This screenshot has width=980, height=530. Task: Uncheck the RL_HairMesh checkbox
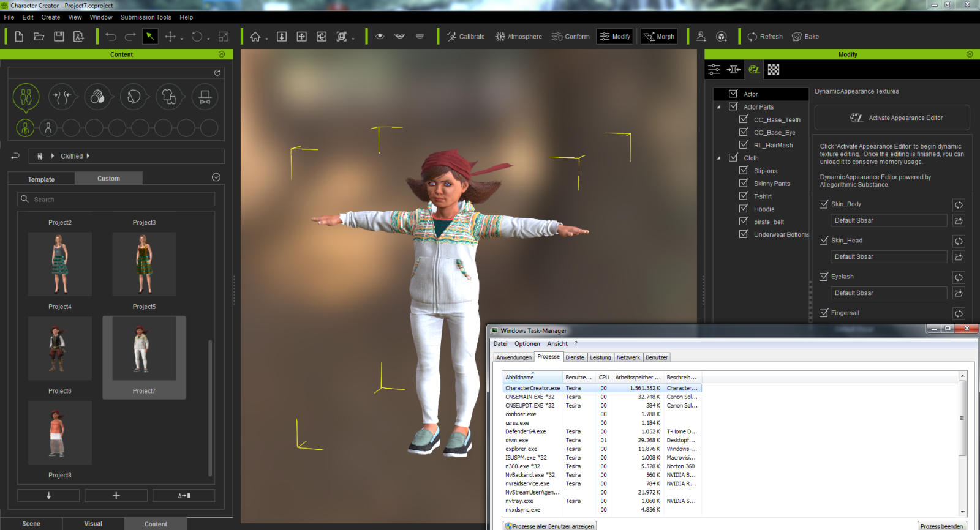pyautogui.click(x=744, y=145)
